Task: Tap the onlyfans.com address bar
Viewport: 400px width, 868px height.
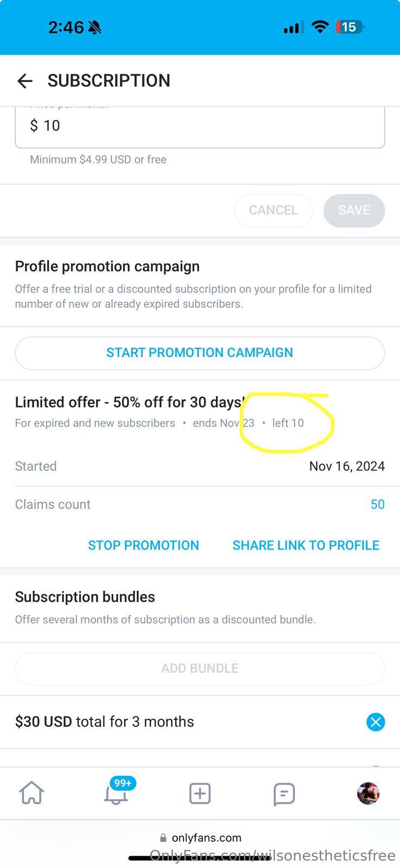Action: tap(201, 838)
